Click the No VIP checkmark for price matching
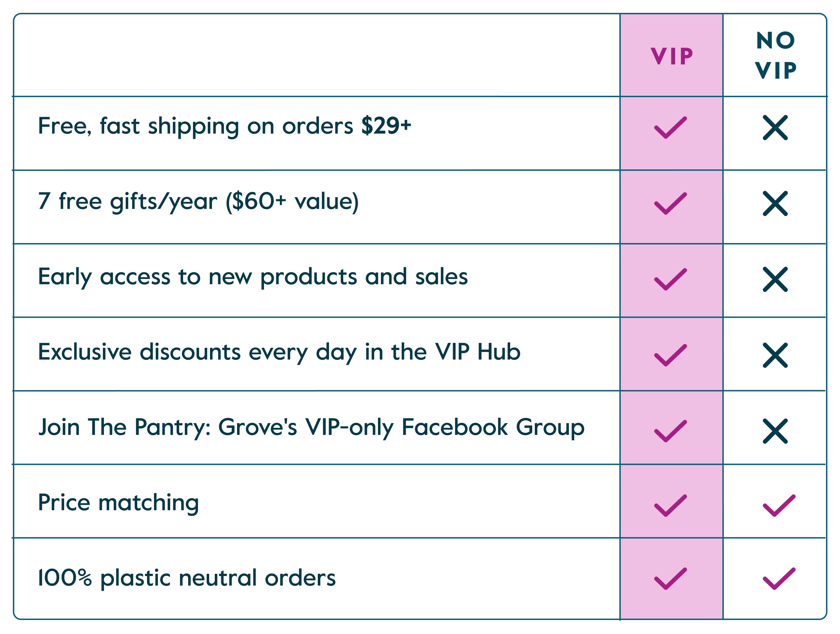 click(x=779, y=506)
